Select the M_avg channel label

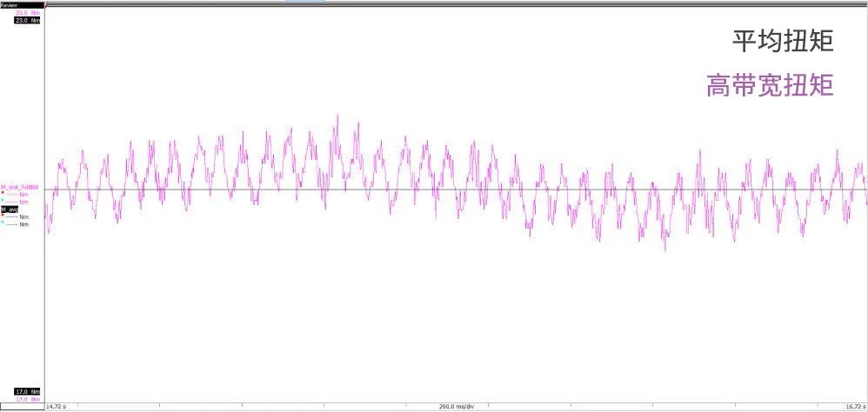pyautogui.click(x=10, y=209)
